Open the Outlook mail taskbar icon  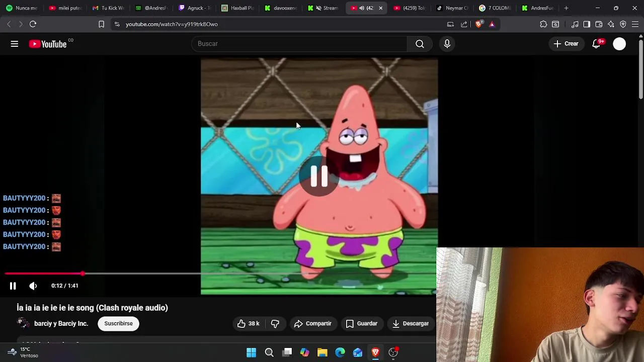tap(358, 352)
